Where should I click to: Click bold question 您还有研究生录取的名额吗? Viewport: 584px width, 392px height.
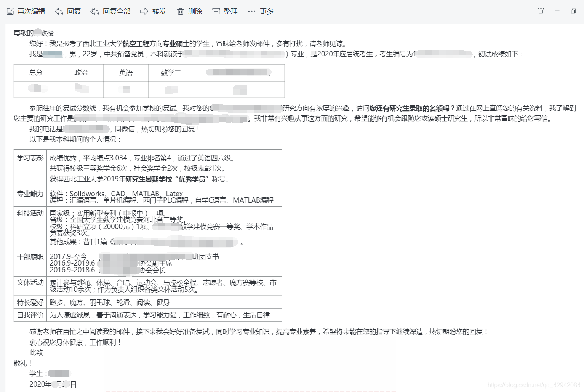click(412, 108)
